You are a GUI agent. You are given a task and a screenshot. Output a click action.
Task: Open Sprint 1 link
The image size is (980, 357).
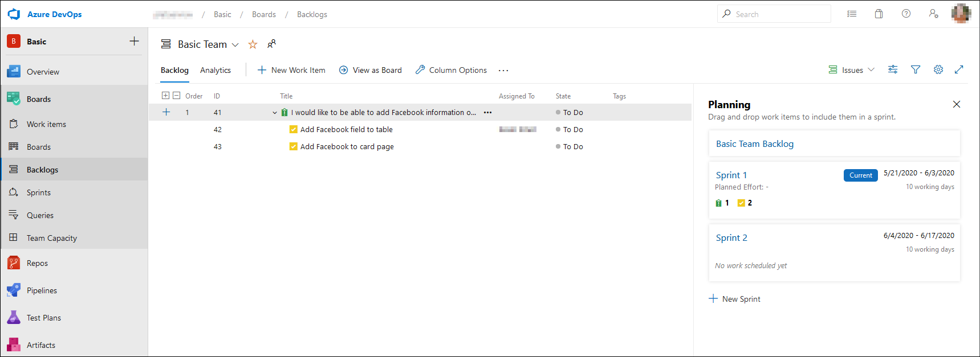click(x=731, y=175)
